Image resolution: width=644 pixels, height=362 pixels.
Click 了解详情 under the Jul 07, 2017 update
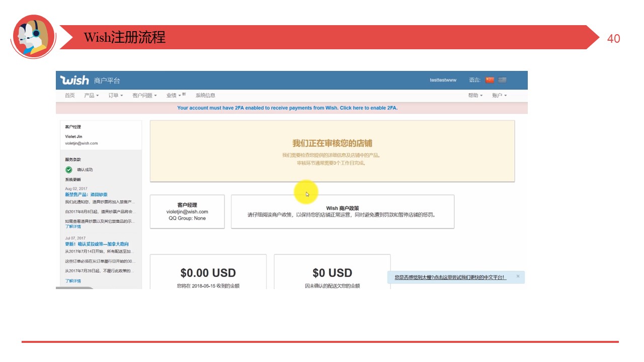[72, 281]
